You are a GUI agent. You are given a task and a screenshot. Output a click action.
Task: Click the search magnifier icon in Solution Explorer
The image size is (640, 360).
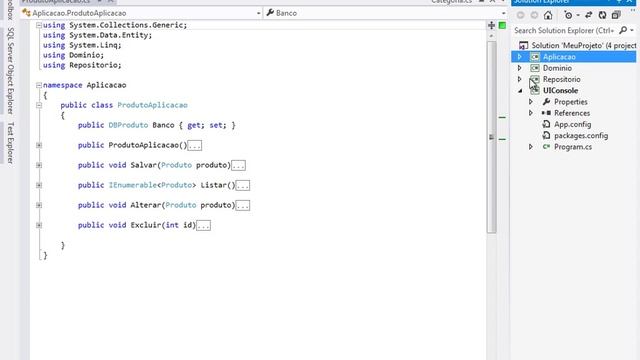click(x=623, y=30)
